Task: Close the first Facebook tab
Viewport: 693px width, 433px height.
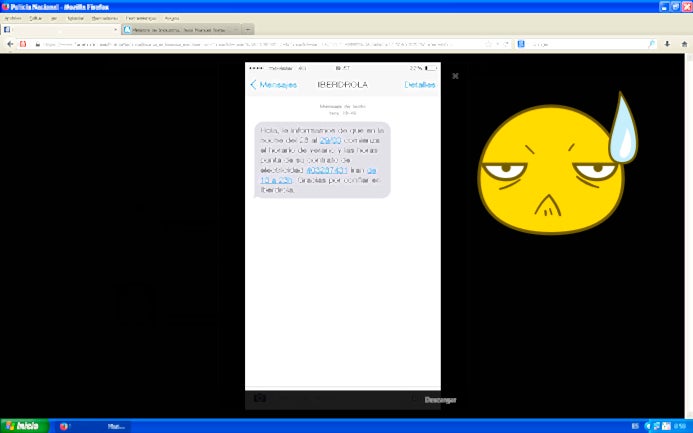Action: (x=115, y=30)
